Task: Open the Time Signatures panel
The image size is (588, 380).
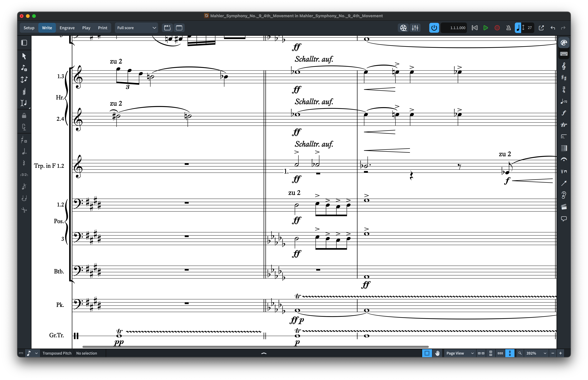Action: click(564, 89)
